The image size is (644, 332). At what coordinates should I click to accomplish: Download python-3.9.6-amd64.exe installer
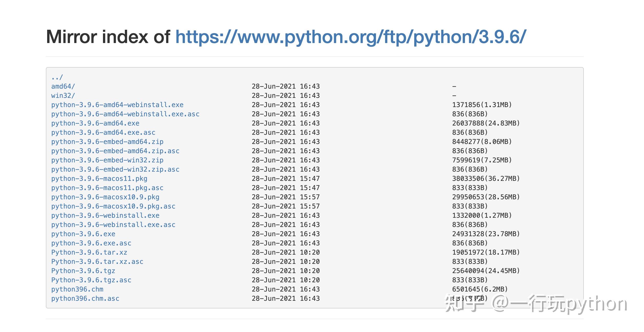click(95, 123)
